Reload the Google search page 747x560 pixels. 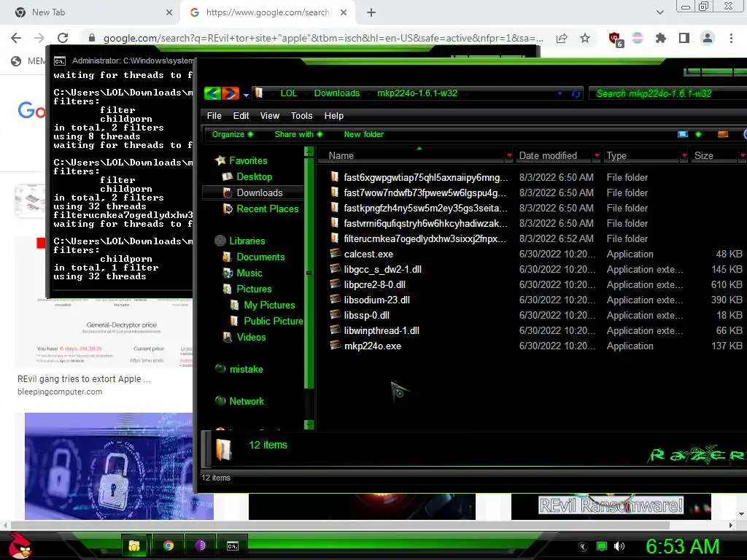(x=63, y=38)
